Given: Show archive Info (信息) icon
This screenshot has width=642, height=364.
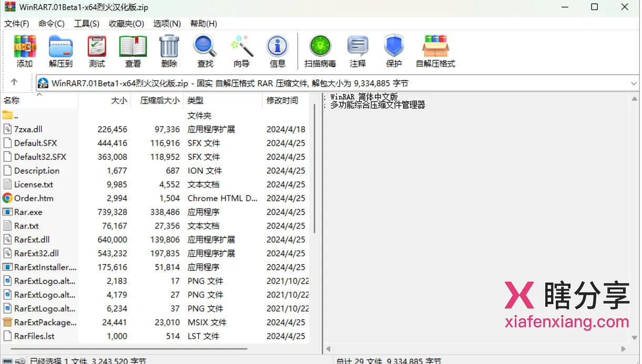Looking at the screenshot, I should pos(277,51).
